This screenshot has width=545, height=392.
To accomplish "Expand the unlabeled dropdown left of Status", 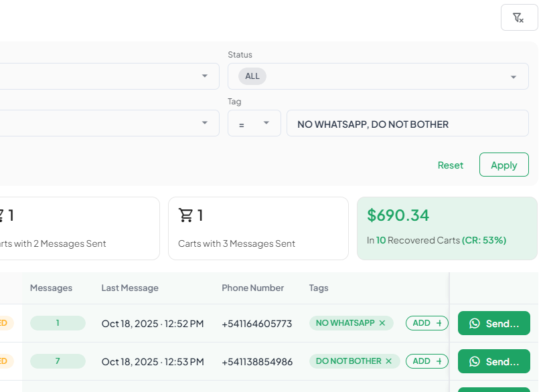I will 205,76.
